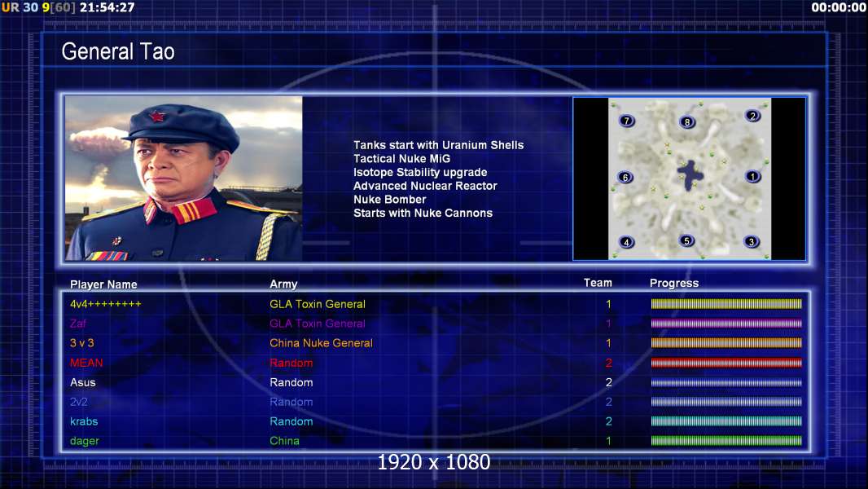The image size is (868, 489).
Task: Click the '1920 x 1080' resolution text
Action: [433, 462]
